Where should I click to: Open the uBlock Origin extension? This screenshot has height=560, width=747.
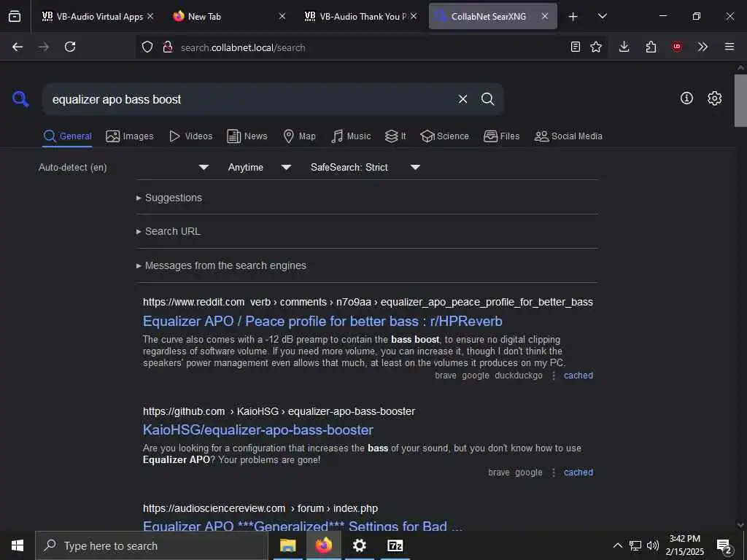(676, 47)
